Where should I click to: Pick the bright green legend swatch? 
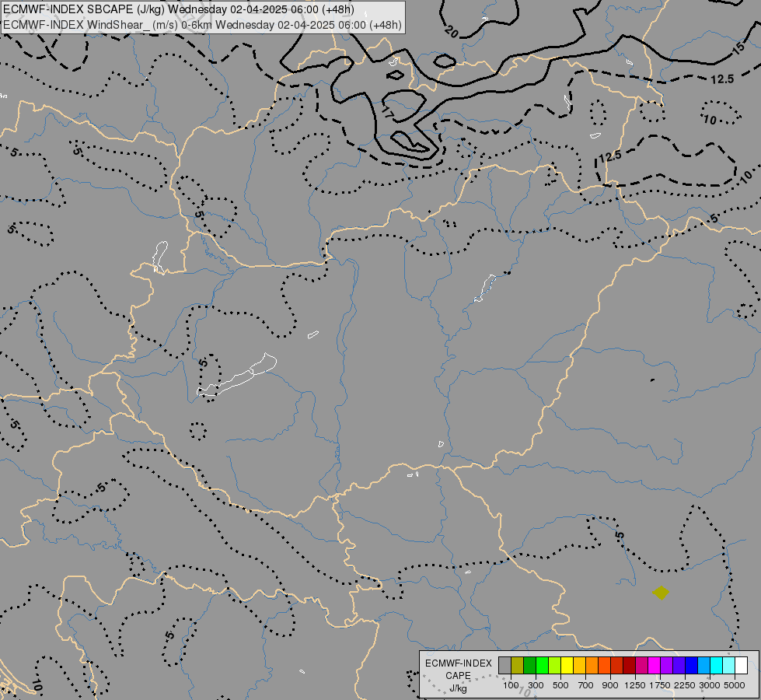click(x=542, y=666)
